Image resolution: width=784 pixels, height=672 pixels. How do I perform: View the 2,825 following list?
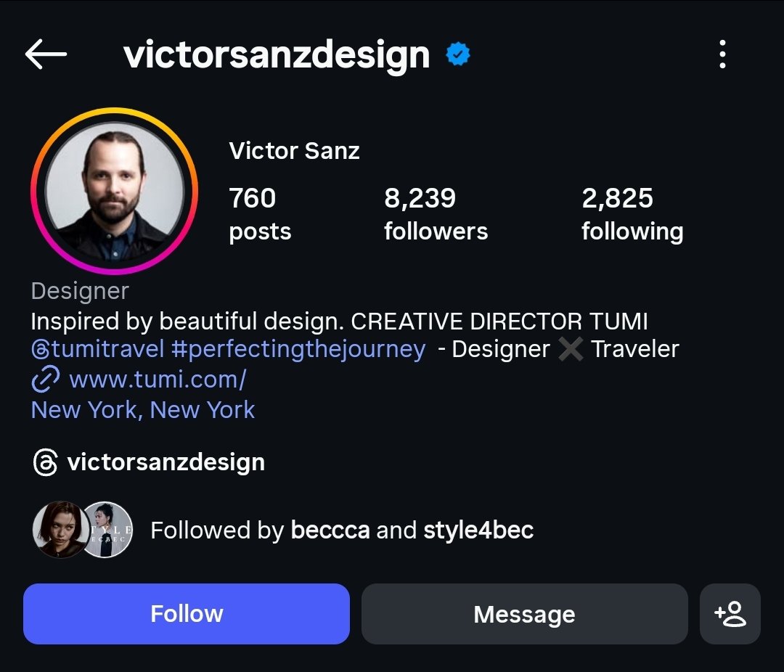632,213
